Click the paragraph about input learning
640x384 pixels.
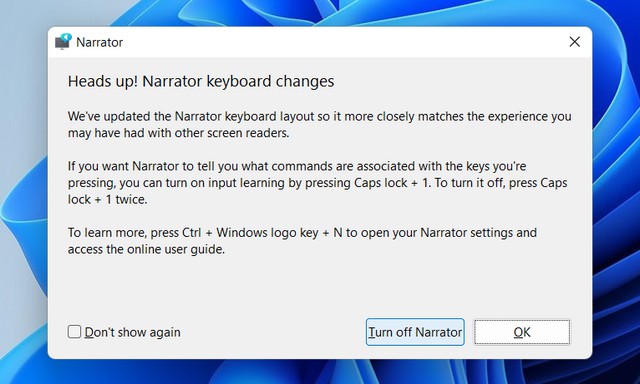pyautogui.click(x=318, y=182)
